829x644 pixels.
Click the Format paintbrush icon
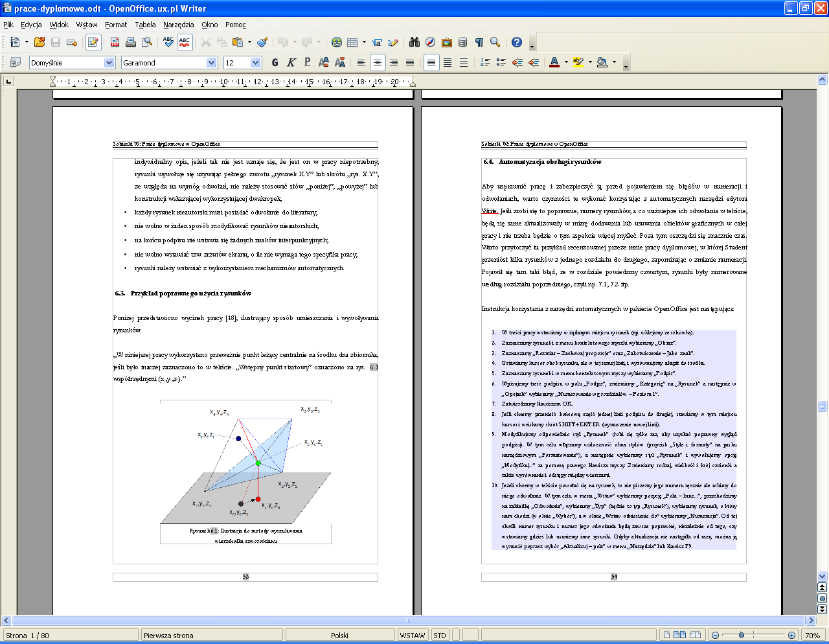(262, 42)
